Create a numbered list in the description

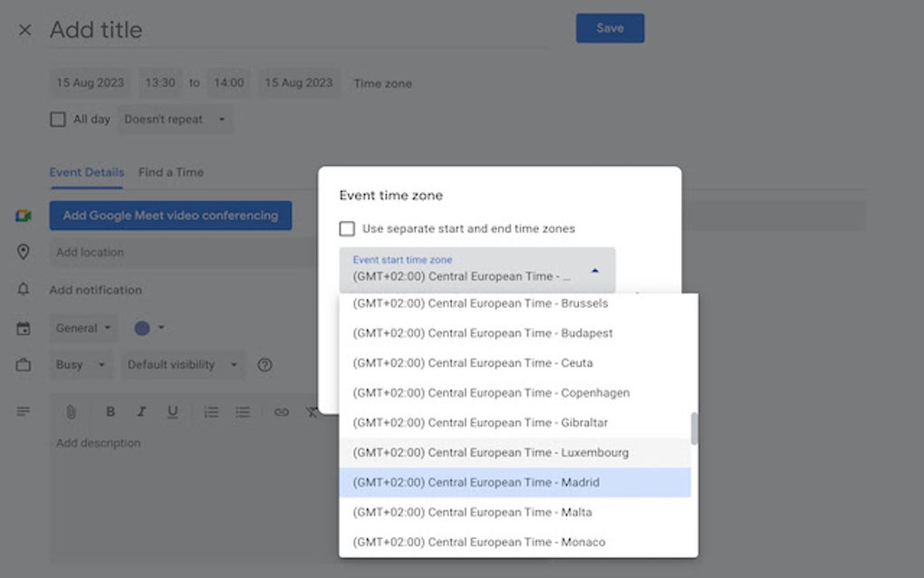pyautogui.click(x=211, y=412)
